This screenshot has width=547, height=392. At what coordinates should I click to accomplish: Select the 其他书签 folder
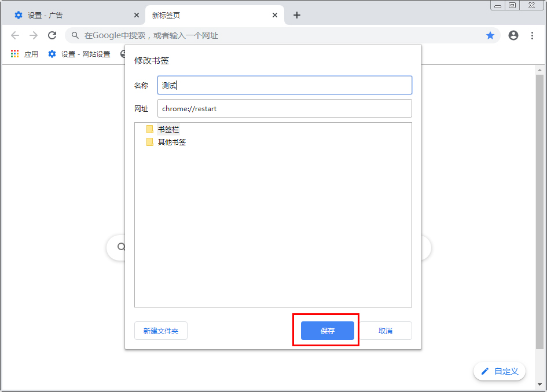point(171,142)
